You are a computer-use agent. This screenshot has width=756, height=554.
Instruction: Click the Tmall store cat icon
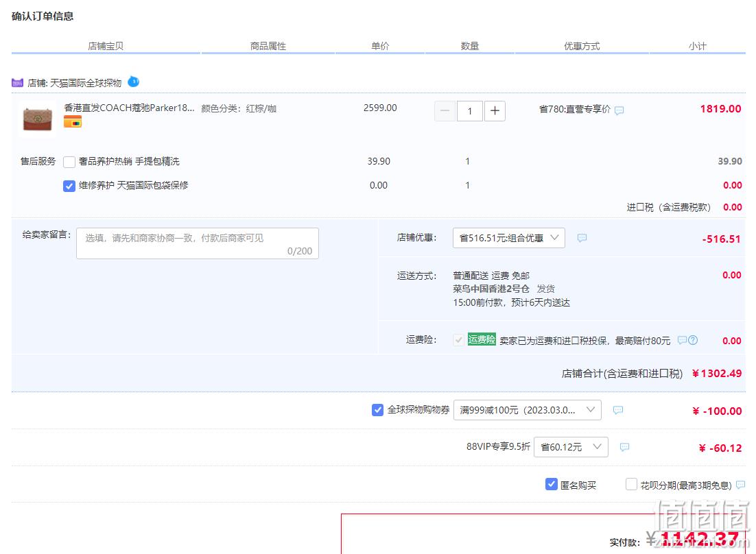17,83
